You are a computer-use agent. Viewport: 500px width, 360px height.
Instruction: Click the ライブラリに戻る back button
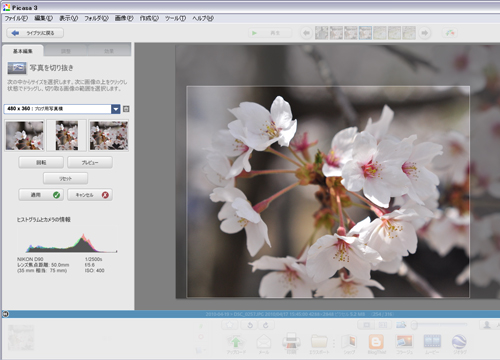pos(35,33)
